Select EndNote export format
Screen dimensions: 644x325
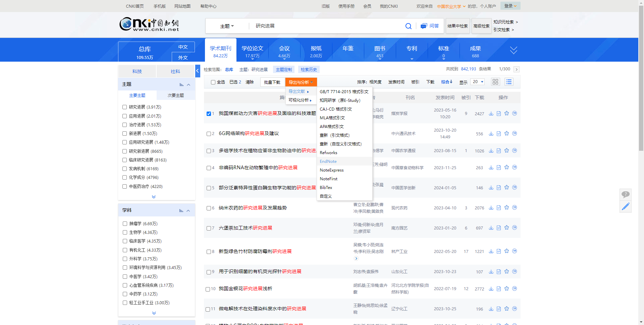(344, 161)
